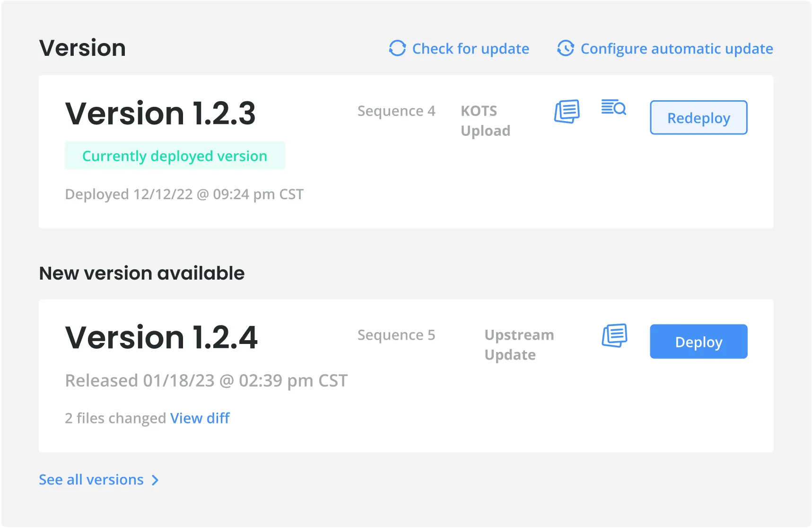View diff of the 2 changed files
The width and height of the screenshot is (812, 528).
click(200, 418)
